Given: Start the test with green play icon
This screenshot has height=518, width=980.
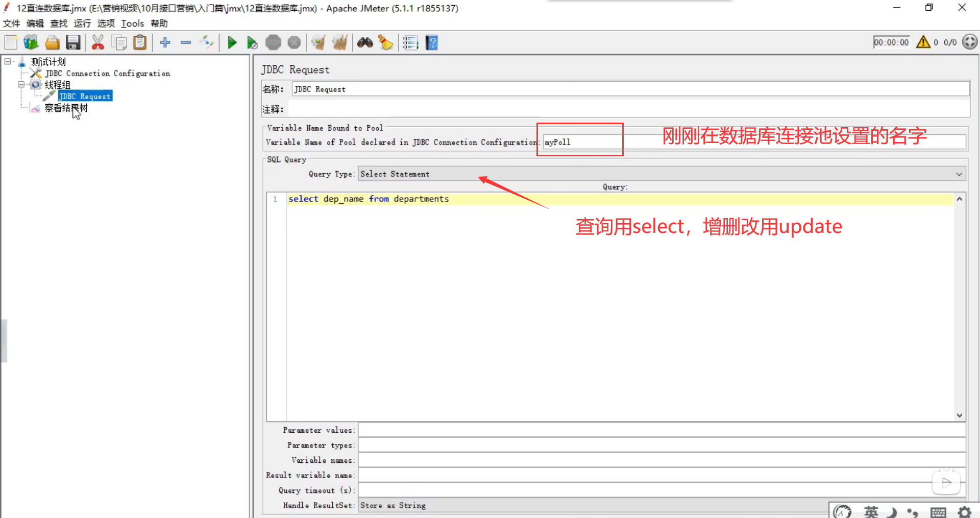Looking at the screenshot, I should (x=232, y=42).
